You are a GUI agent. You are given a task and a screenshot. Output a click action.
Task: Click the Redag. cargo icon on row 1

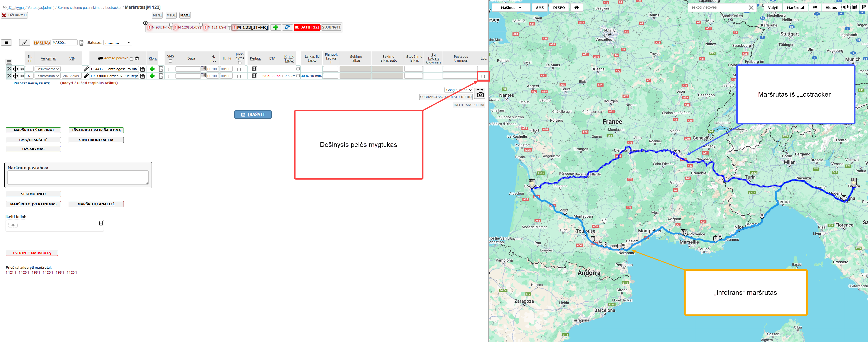(x=255, y=69)
